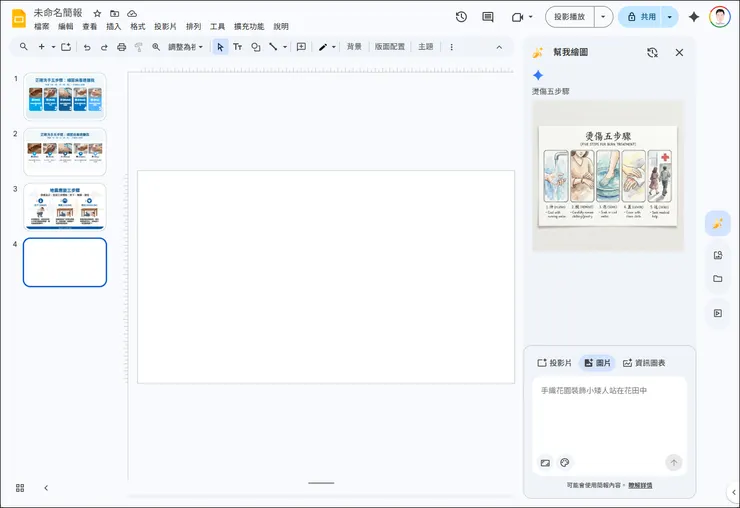Switch to the 投影片 generation tab
This screenshot has width=740, height=508.
(x=555, y=363)
